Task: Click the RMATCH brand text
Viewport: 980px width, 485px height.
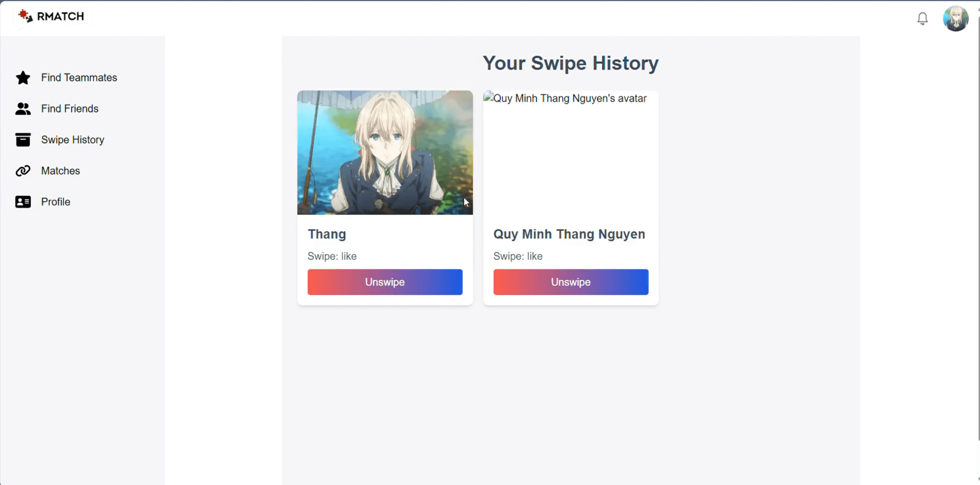Action: [61, 16]
